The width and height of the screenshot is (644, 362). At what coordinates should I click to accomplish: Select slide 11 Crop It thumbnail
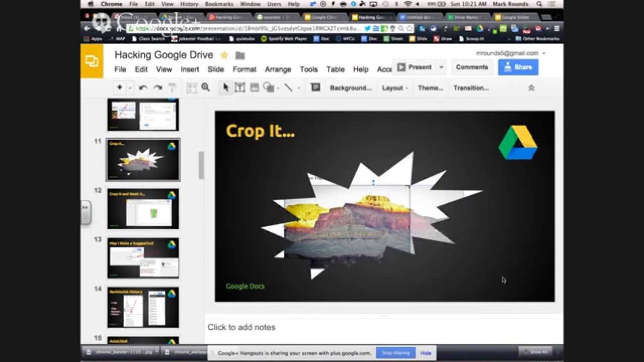tap(143, 159)
